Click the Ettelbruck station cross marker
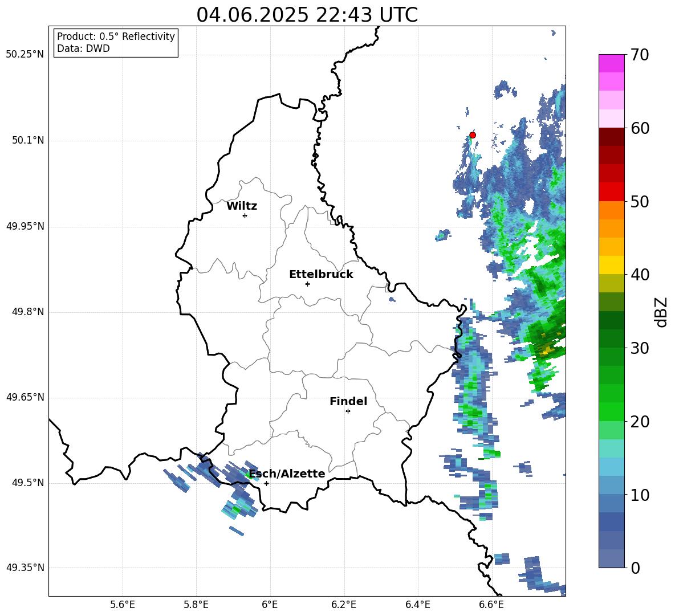Image resolution: width=675 pixels, height=616 pixels. pos(307,284)
